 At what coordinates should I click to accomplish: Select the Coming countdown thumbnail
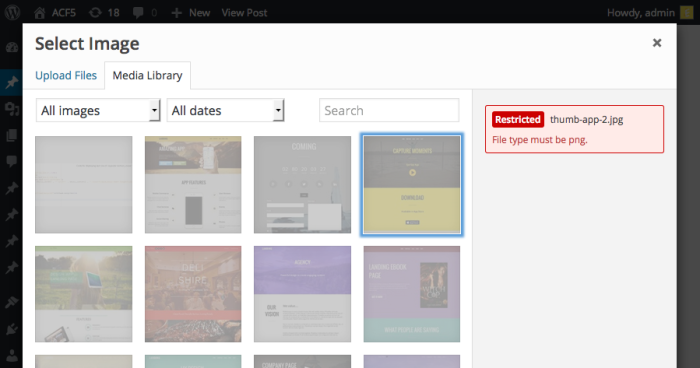point(302,185)
